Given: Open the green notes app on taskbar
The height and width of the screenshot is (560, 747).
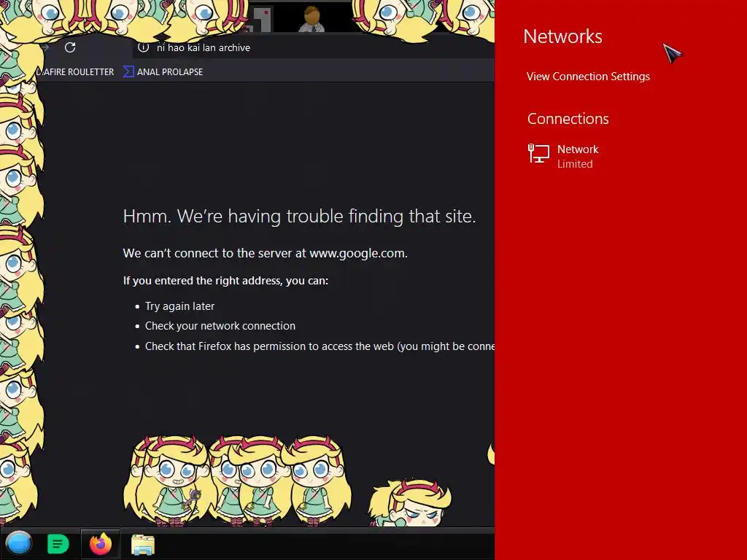Looking at the screenshot, I should tap(58, 544).
